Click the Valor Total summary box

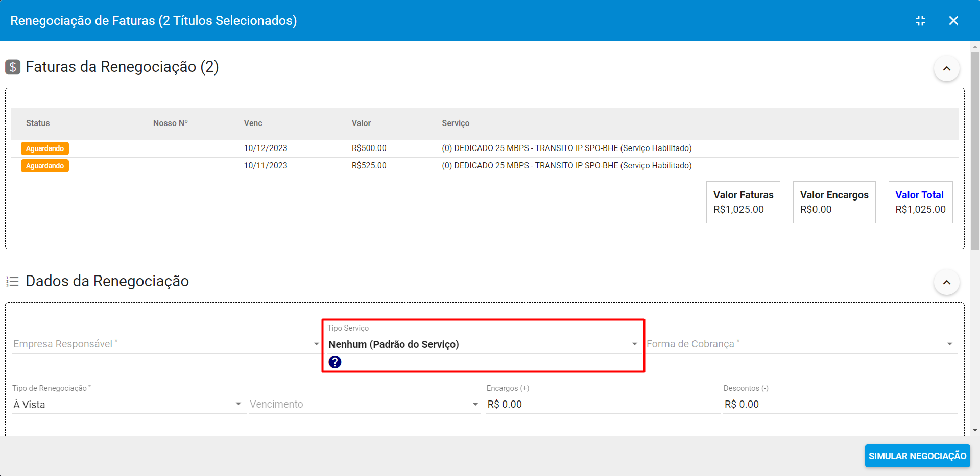(x=920, y=202)
